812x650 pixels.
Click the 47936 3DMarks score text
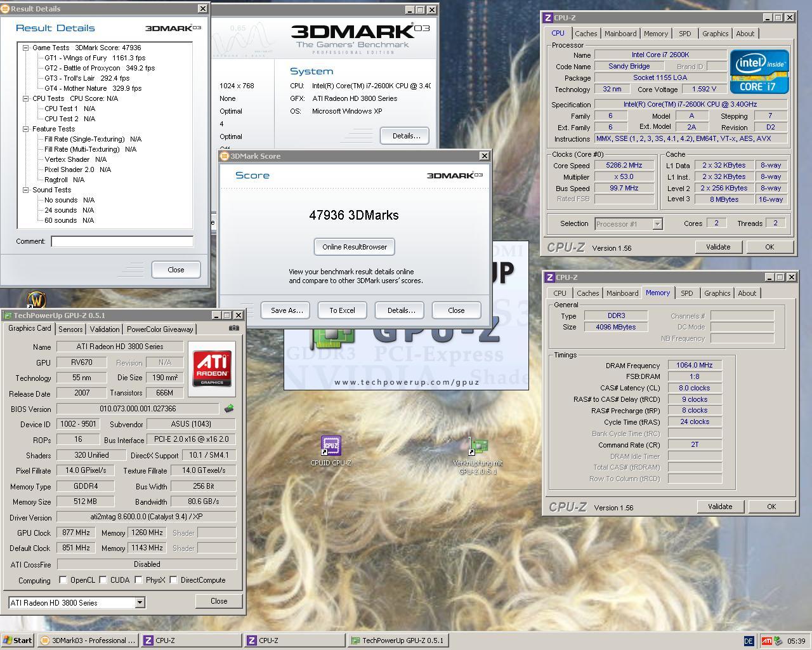click(354, 215)
